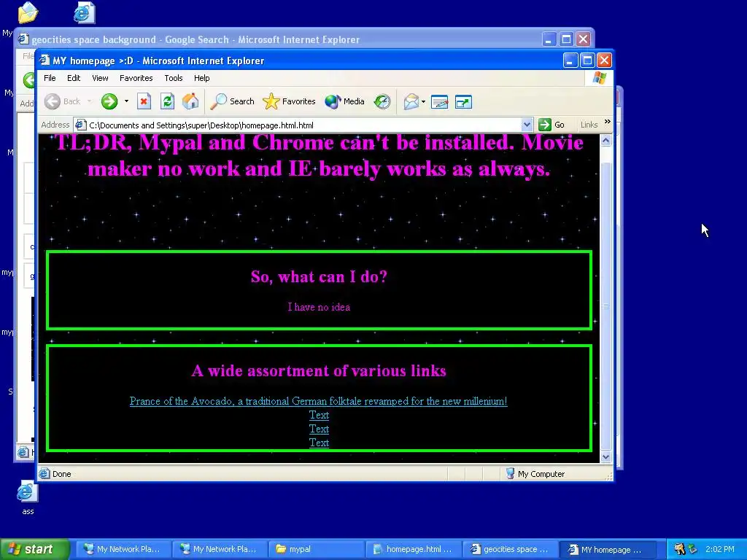Open the Help menu
The height and width of the screenshot is (560, 747).
click(201, 78)
